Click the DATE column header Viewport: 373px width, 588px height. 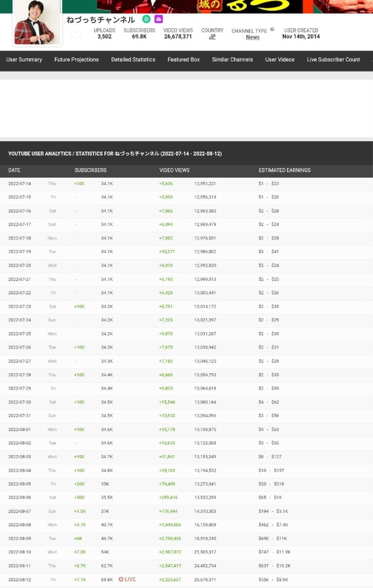pyautogui.click(x=14, y=170)
